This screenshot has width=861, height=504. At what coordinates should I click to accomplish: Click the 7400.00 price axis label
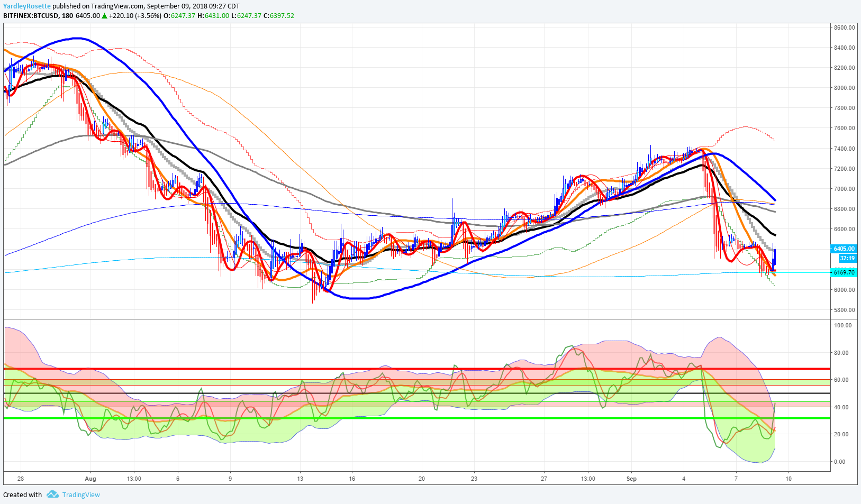844,149
